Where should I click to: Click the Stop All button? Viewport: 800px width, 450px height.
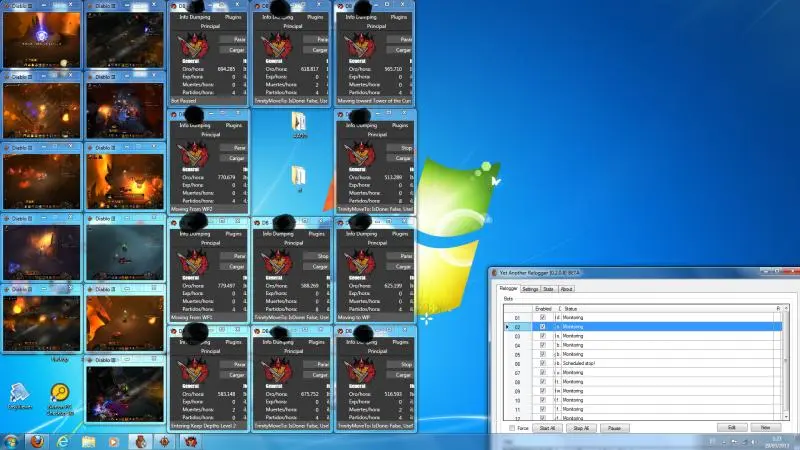581,428
